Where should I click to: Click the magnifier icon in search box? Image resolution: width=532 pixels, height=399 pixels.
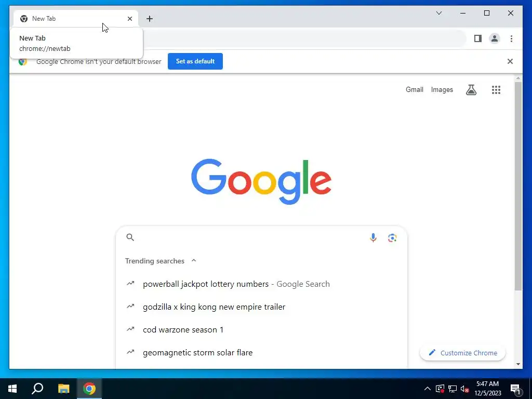pos(130,237)
